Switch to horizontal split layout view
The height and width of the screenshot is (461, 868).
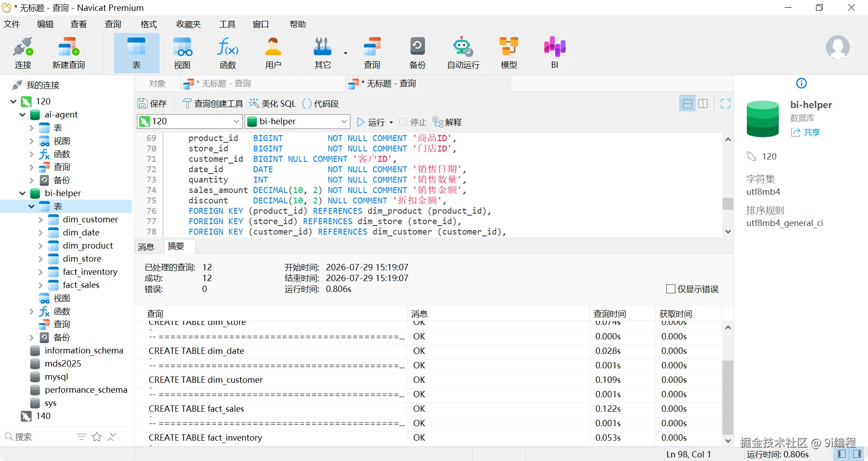(688, 103)
